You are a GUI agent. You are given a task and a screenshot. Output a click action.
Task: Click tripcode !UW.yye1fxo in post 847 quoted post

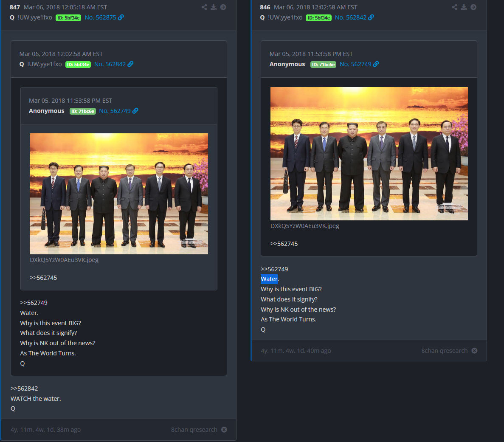click(45, 64)
